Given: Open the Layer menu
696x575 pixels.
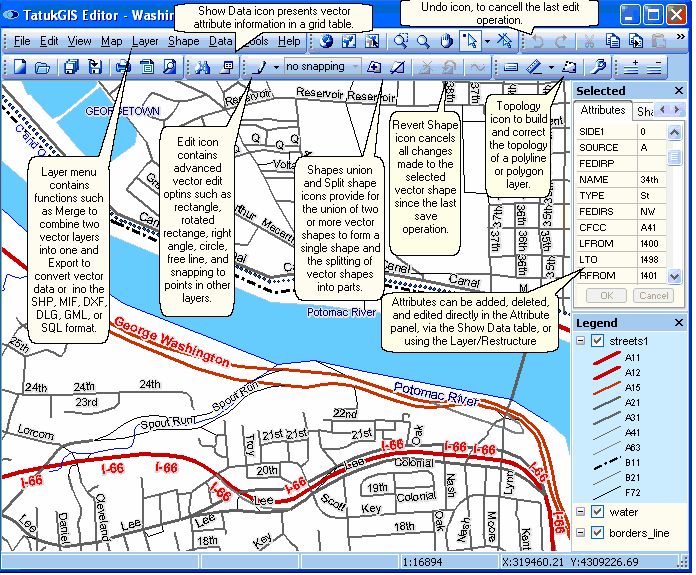Looking at the screenshot, I should click(145, 41).
